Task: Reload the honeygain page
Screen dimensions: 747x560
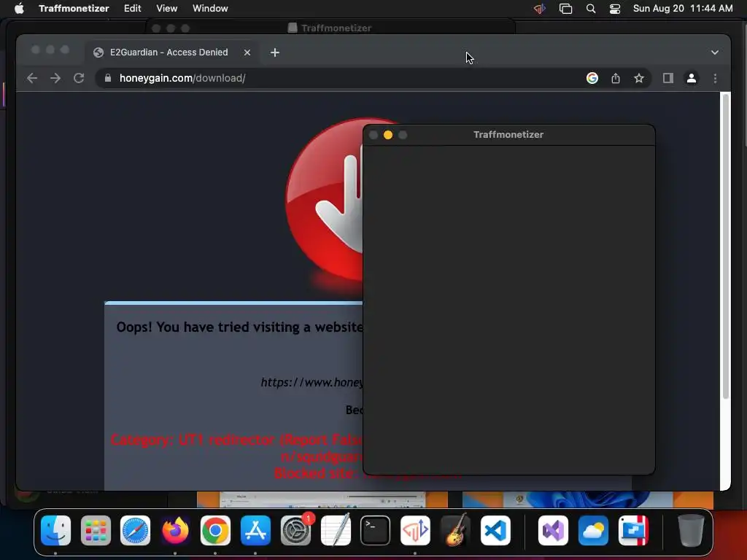Action: pos(79,78)
